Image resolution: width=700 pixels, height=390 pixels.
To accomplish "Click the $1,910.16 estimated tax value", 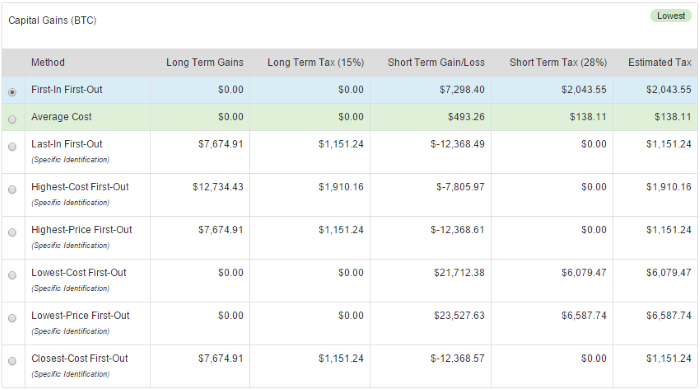I will pos(669,187).
